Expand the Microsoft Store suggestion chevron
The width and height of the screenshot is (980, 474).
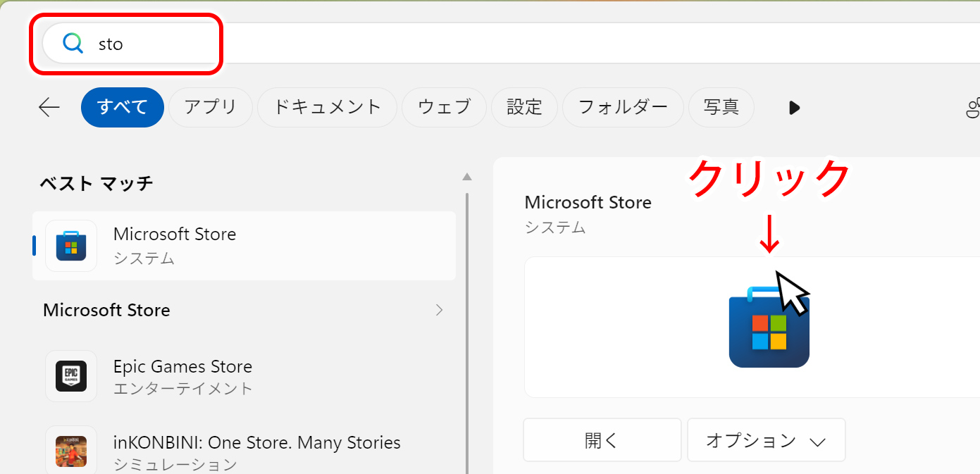440,310
